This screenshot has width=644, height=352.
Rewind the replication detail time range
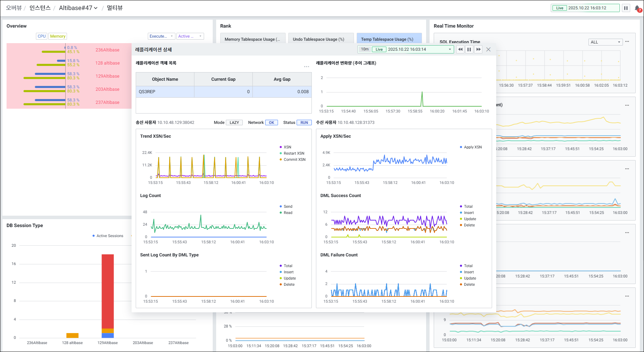(460, 49)
